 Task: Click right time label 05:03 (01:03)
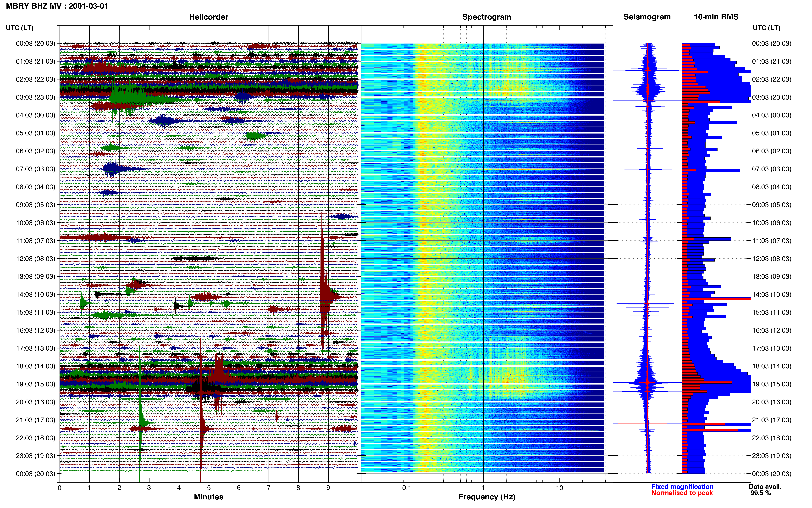click(x=771, y=133)
